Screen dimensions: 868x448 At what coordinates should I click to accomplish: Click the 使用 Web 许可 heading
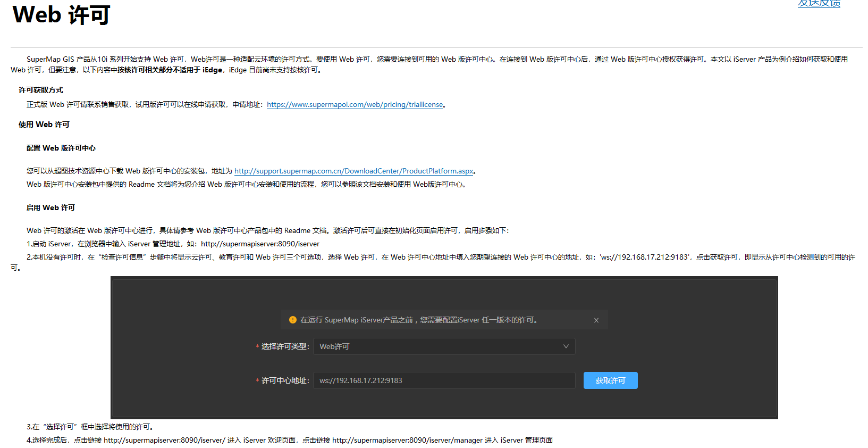tap(44, 125)
